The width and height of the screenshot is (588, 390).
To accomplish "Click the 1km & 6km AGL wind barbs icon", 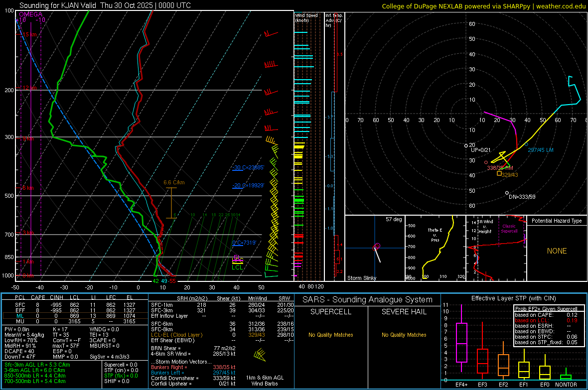I will (x=260, y=355).
